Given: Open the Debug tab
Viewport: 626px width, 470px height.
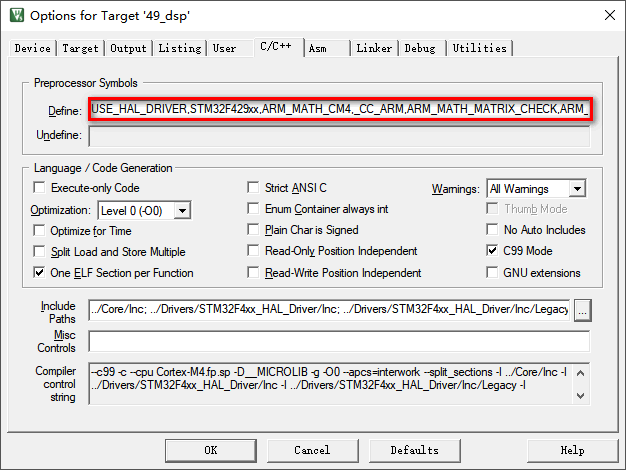Looking at the screenshot, I should (420, 48).
